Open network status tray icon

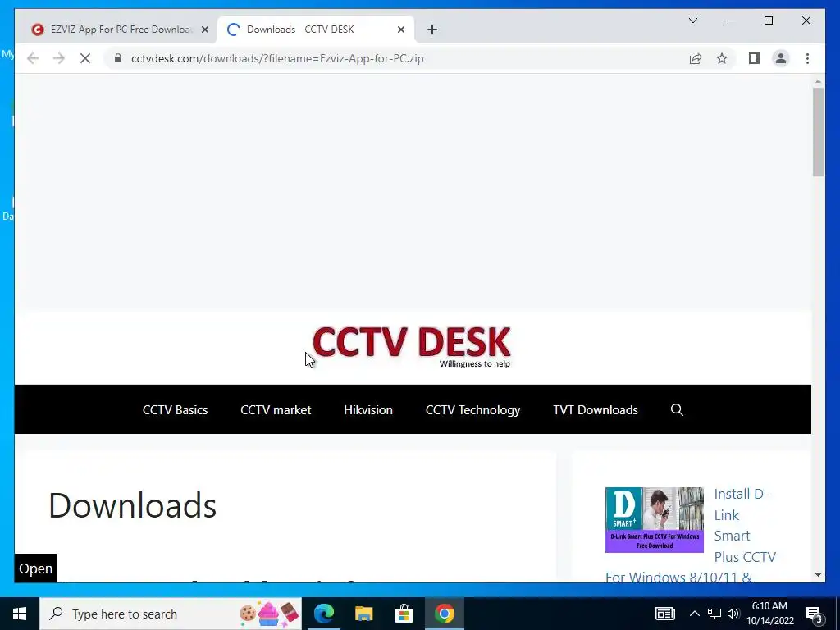click(x=714, y=614)
